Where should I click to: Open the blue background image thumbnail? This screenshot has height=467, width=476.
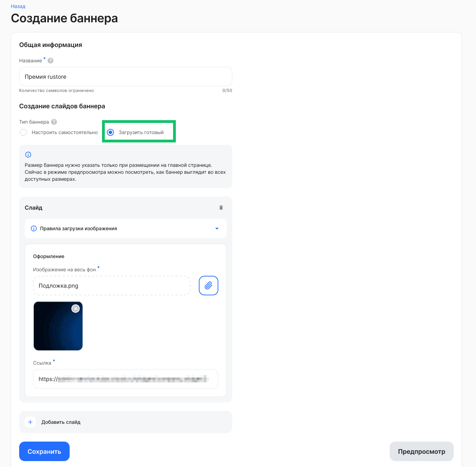(56, 329)
